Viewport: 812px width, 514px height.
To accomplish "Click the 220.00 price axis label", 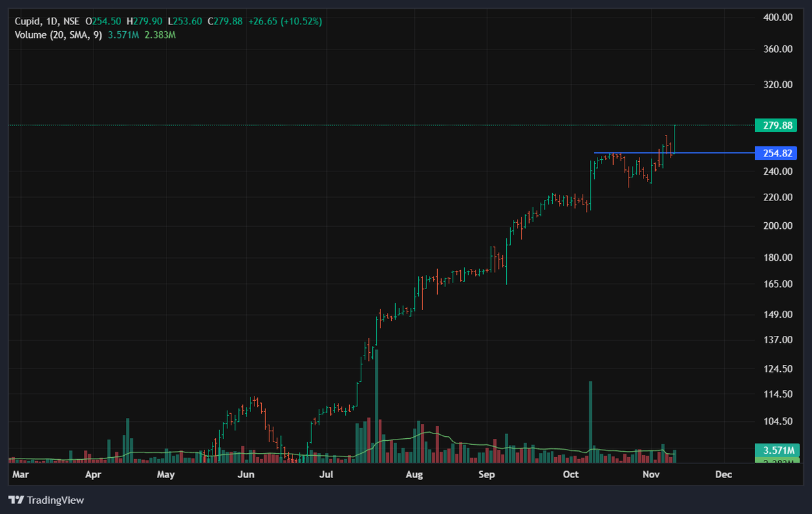I will point(777,198).
